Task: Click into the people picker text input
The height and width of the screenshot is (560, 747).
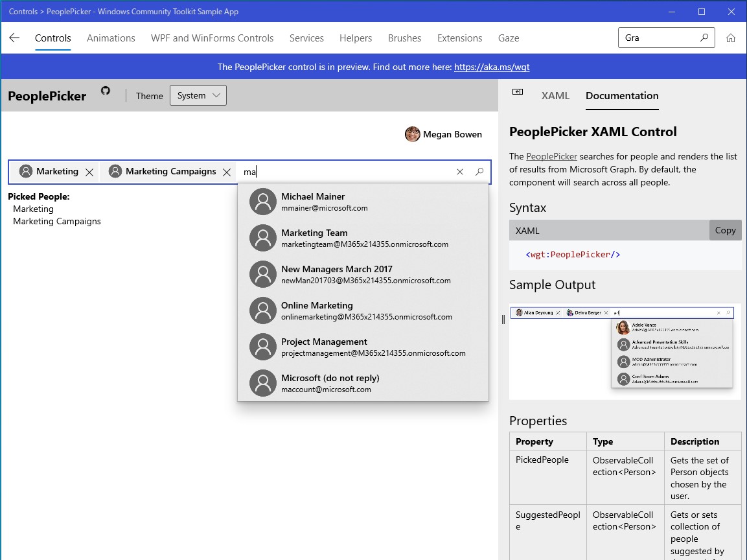Action: tap(345, 172)
